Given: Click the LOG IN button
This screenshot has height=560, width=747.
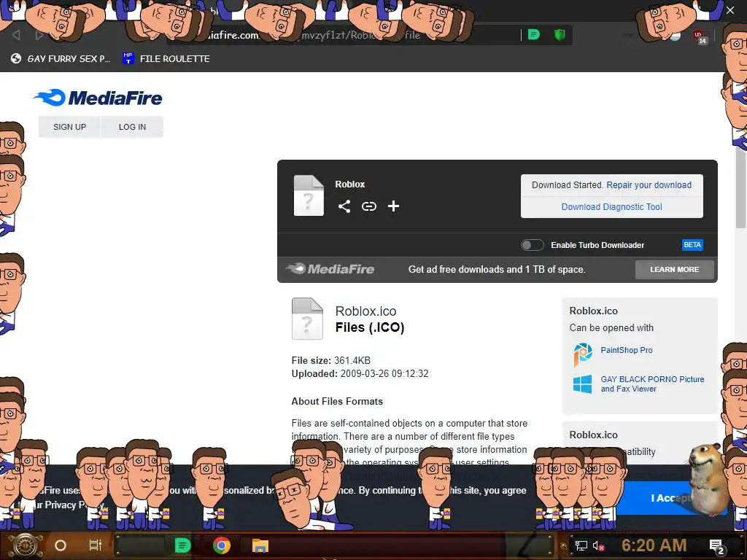Looking at the screenshot, I should point(133,127).
